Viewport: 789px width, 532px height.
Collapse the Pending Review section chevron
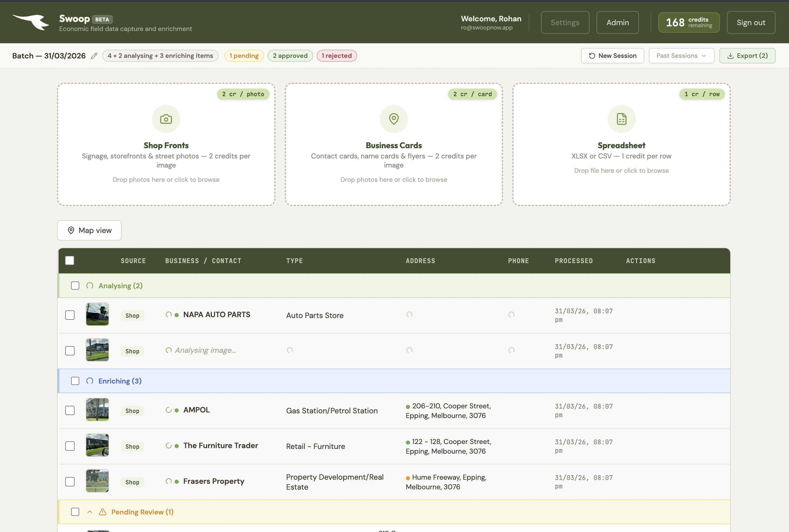tap(89, 512)
